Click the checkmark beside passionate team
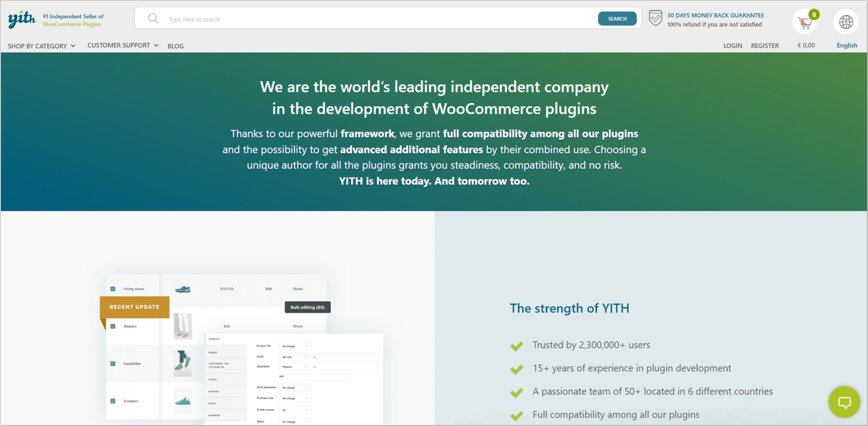 [516, 393]
